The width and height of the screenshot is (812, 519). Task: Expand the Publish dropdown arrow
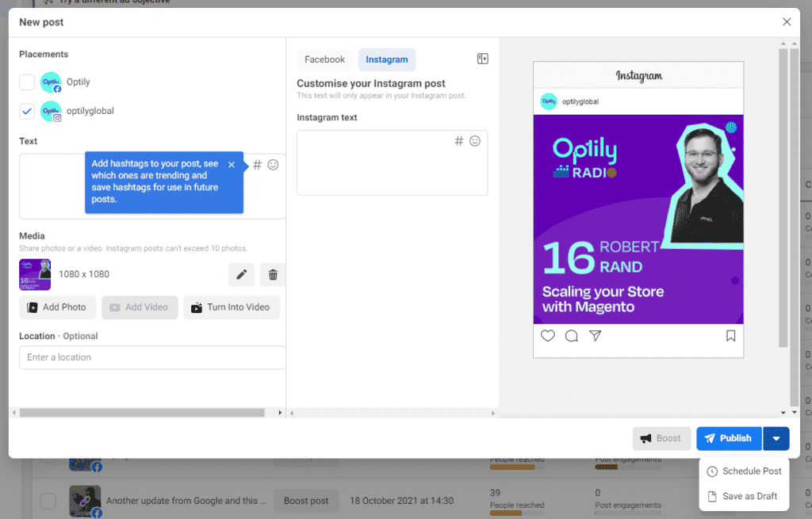[776, 438]
